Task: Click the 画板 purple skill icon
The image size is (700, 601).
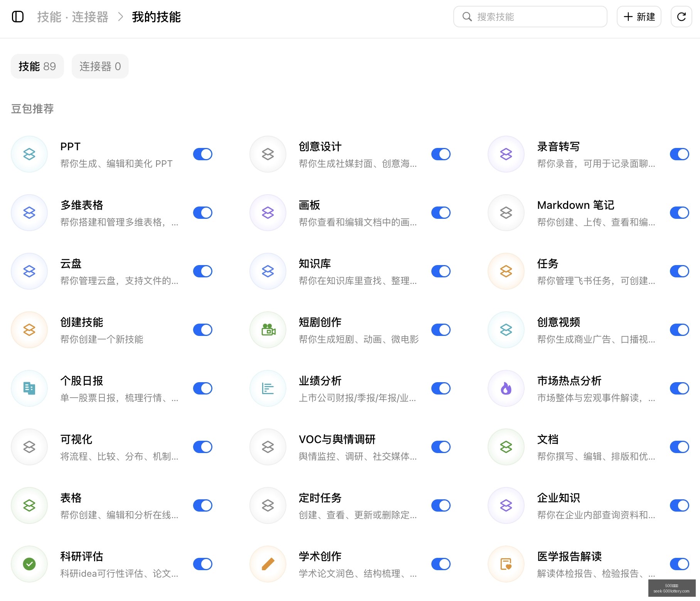Action: click(x=268, y=213)
